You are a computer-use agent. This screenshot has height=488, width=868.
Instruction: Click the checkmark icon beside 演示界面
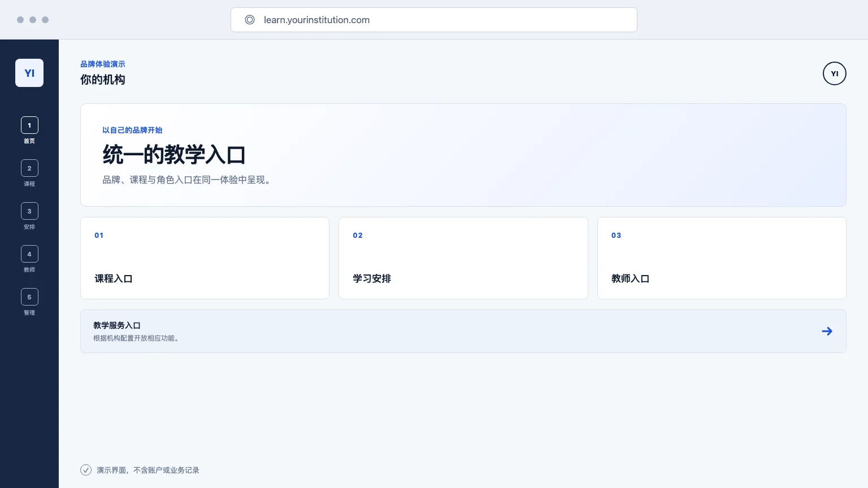pyautogui.click(x=86, y=470)
